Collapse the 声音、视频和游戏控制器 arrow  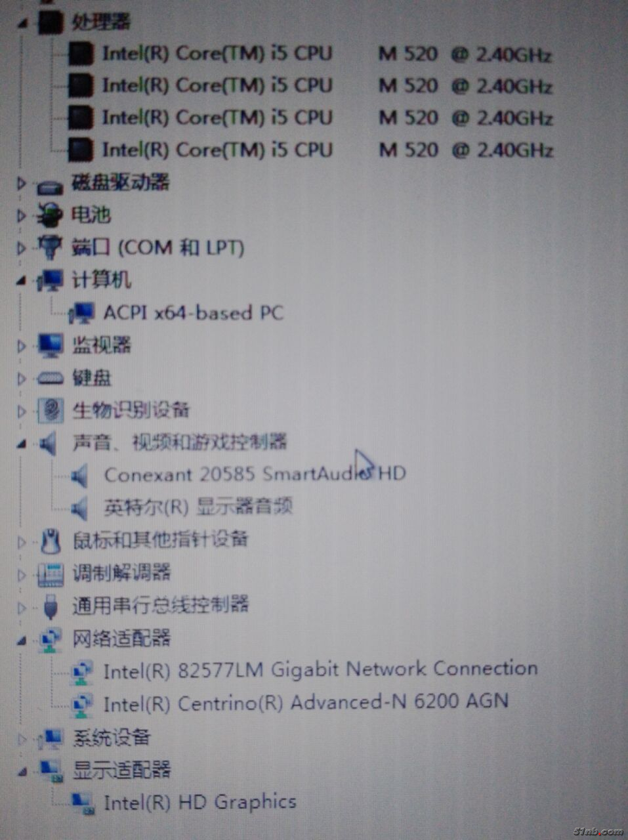[x=22, y=444]
